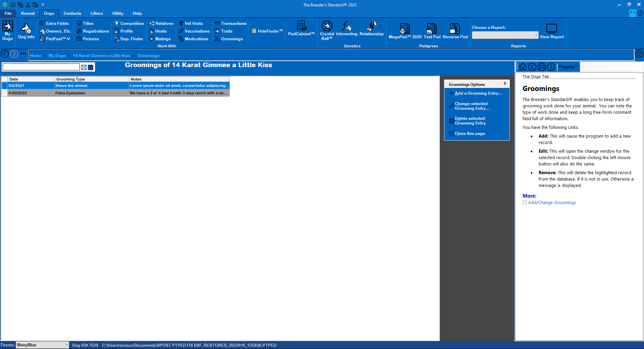Collapse the Groomings Options panel
The image size is (644, 349).
click(505, 84)
